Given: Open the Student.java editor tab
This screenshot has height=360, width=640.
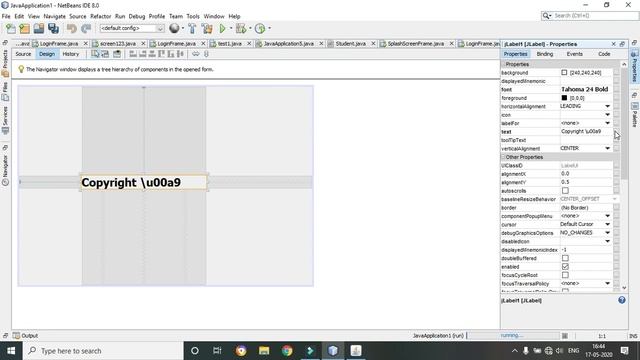Looking at the screenshot, I should [x=351, y=43].
